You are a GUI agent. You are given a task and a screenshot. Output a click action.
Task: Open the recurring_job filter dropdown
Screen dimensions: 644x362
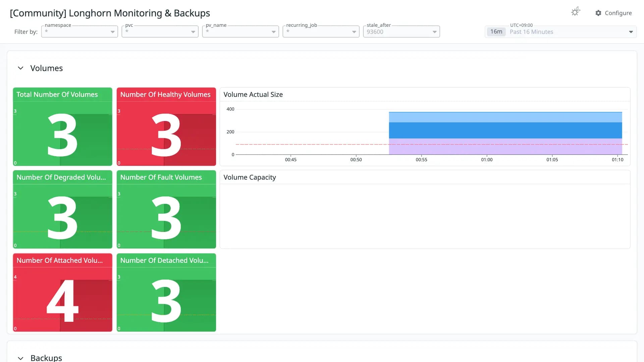321,32
